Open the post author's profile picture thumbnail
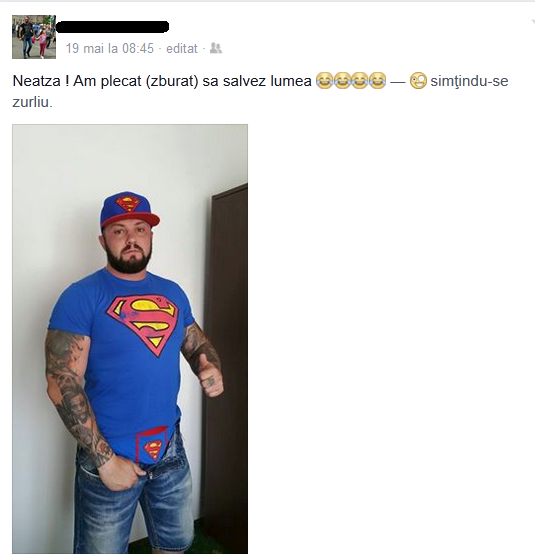 pyautogui.click(x=34, y=37)
